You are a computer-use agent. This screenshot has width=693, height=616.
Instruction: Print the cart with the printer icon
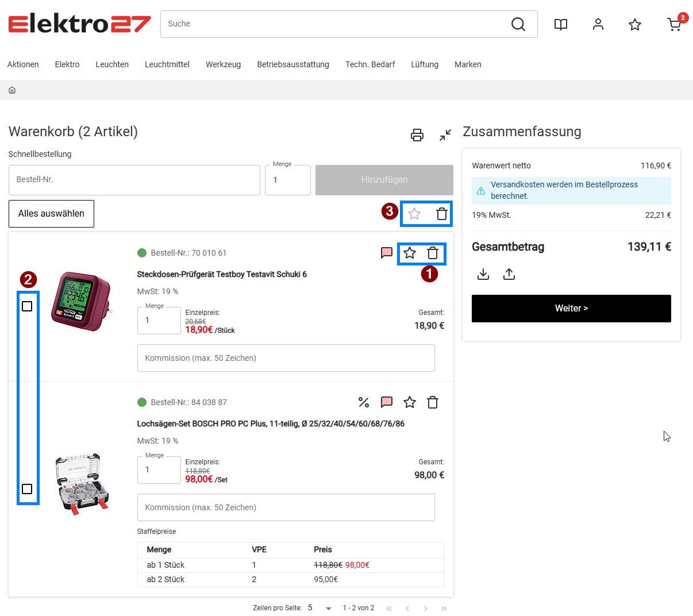click(417, 135)
